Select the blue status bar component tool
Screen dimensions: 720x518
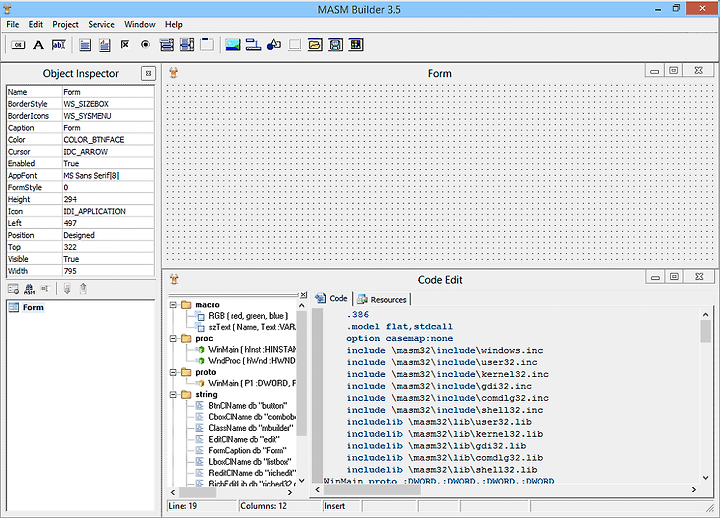pos(253,45)
